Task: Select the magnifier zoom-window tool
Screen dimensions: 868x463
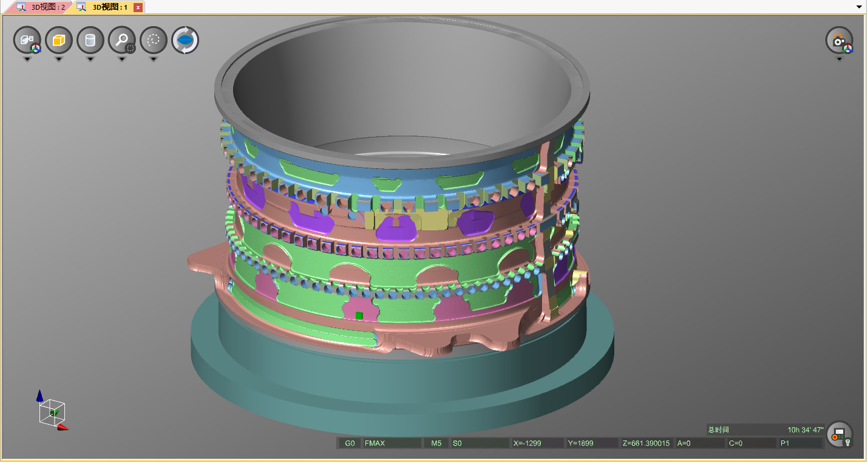Action: pos(122,41)
